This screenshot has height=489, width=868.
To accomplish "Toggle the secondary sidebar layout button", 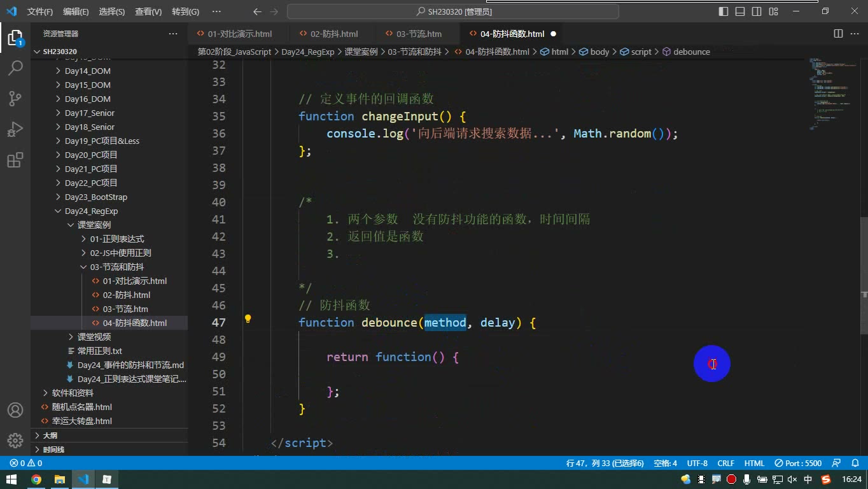I will point(757,11).
